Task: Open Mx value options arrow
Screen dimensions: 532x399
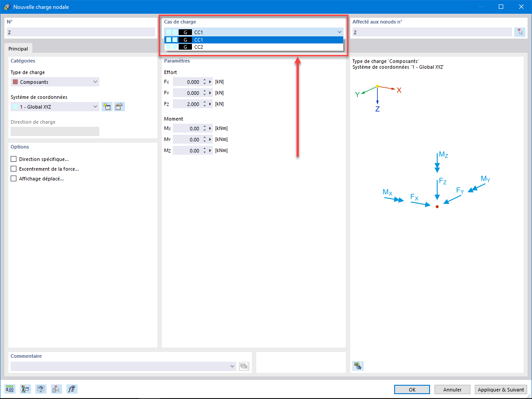Action: coord(210,129)
